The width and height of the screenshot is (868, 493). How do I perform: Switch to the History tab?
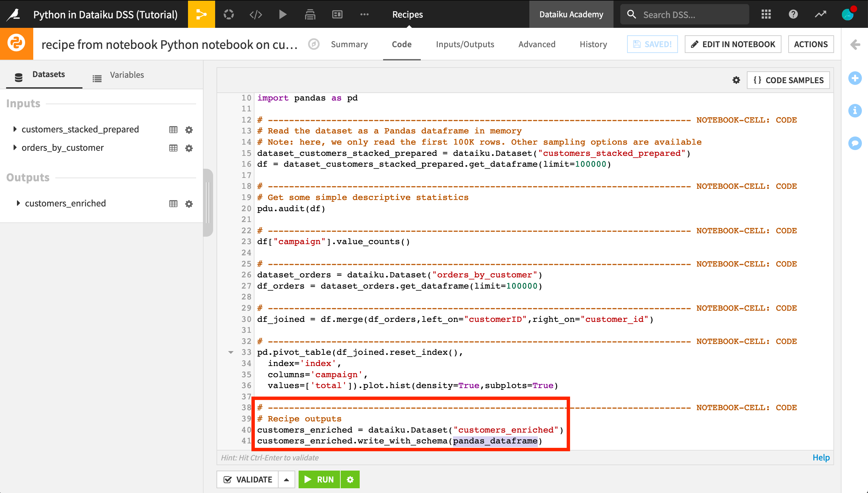[593, 44]
